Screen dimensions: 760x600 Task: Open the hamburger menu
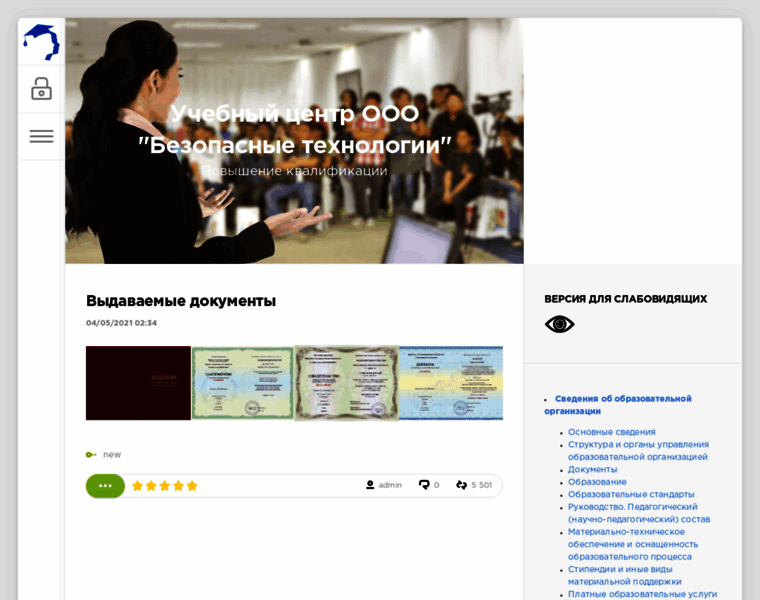click(41, 136)
